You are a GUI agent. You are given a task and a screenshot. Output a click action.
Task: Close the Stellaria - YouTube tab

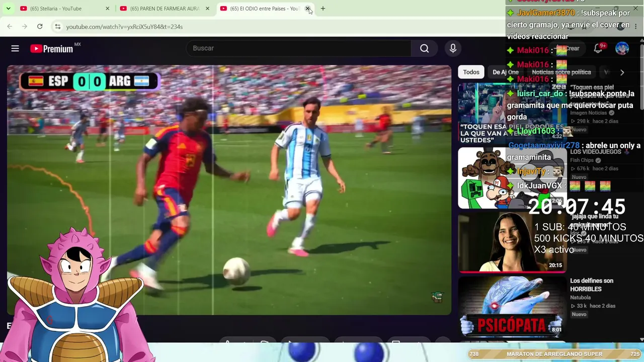(x=107, y=9)
